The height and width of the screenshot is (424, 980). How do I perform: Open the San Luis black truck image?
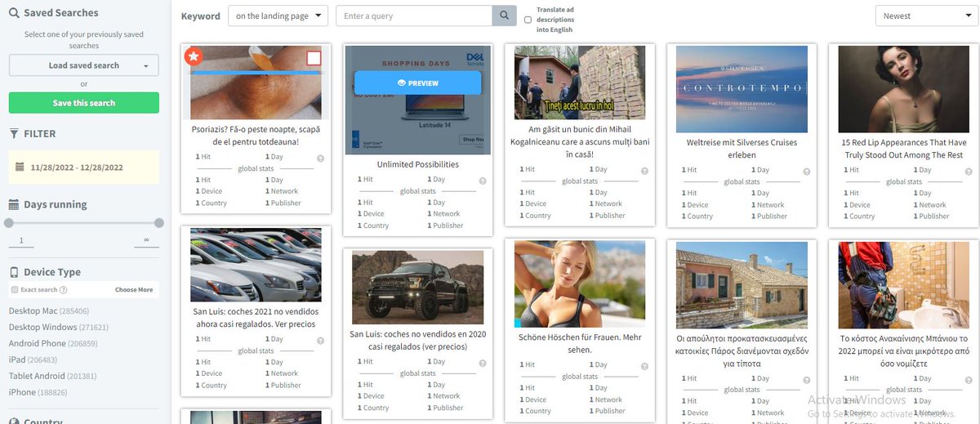click(x=417, y=288)
